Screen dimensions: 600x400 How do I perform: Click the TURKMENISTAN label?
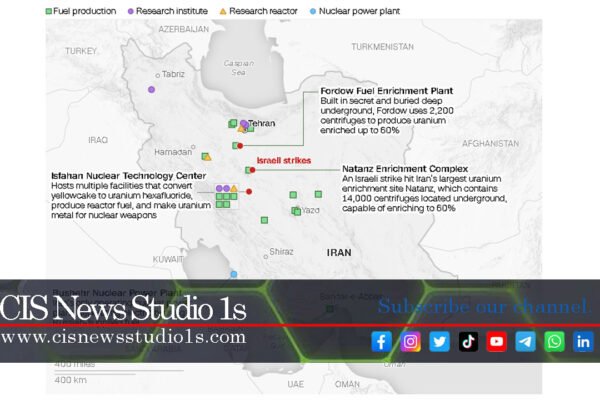382,47
